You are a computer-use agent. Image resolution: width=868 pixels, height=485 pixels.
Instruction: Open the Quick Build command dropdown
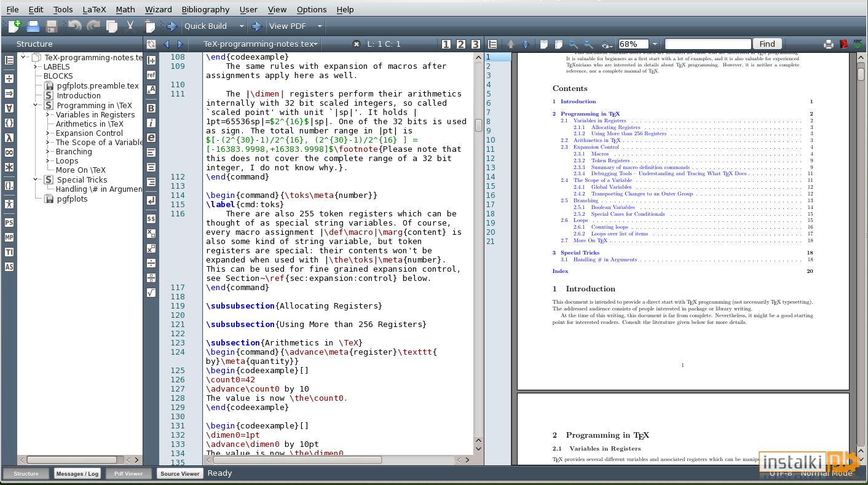point(242,26)
